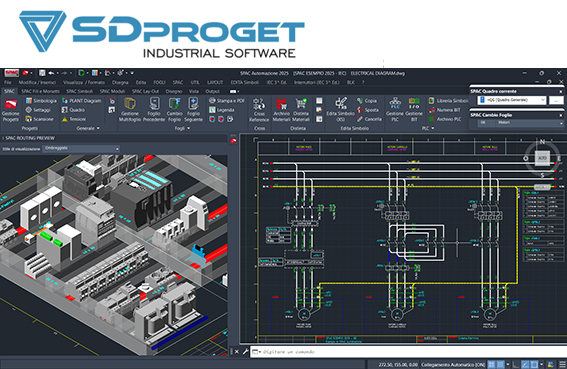Open the Legenda tool
Screen dimensions: 567x369
[x=222, y=110]
